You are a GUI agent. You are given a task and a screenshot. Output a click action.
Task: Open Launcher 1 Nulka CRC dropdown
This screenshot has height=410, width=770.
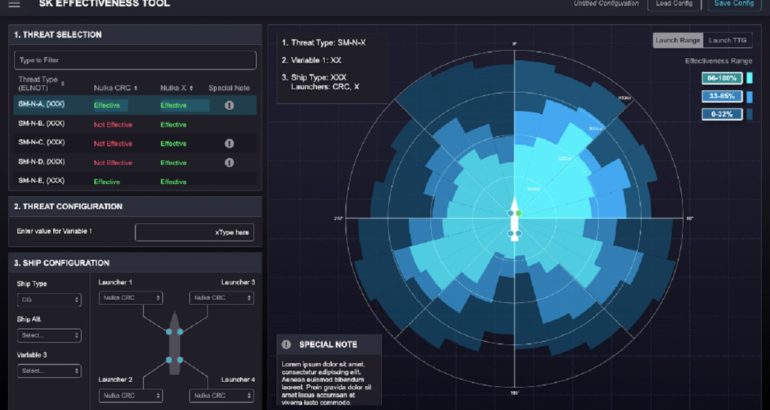pos(131,298)
